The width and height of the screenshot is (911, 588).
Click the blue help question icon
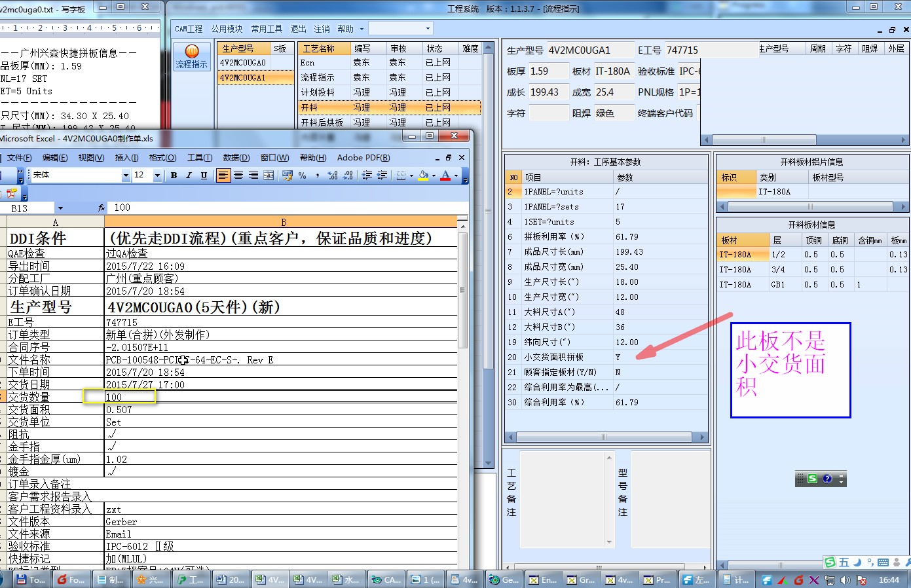827,479
